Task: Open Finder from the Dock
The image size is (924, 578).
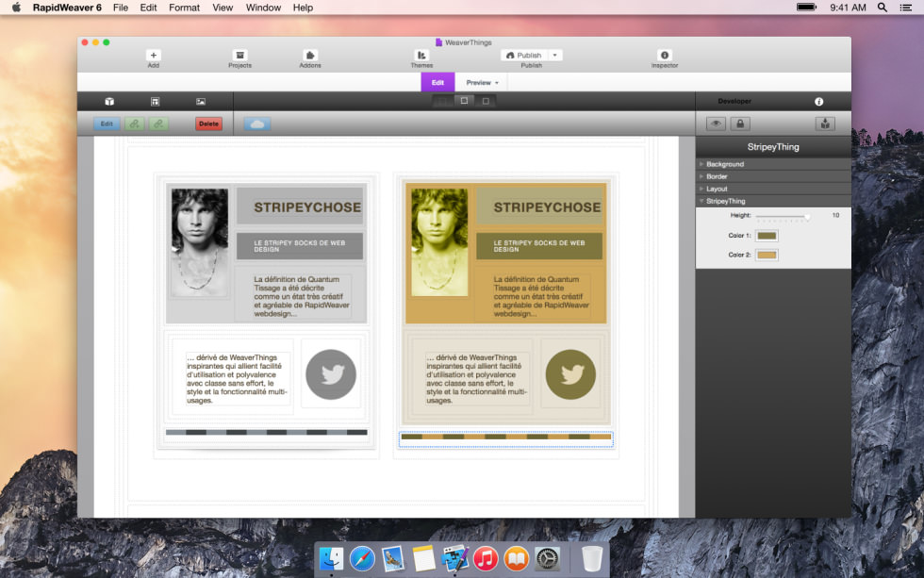Action: (331, 558)
